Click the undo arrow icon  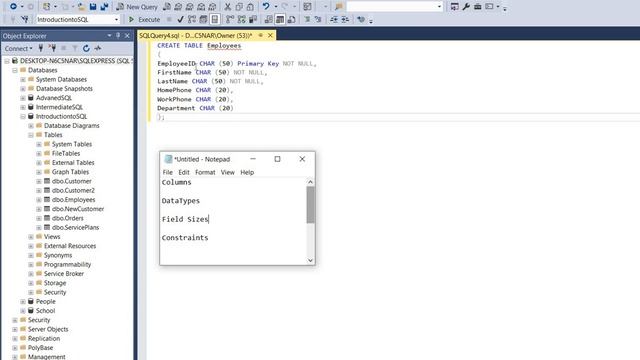click(266, 7)
